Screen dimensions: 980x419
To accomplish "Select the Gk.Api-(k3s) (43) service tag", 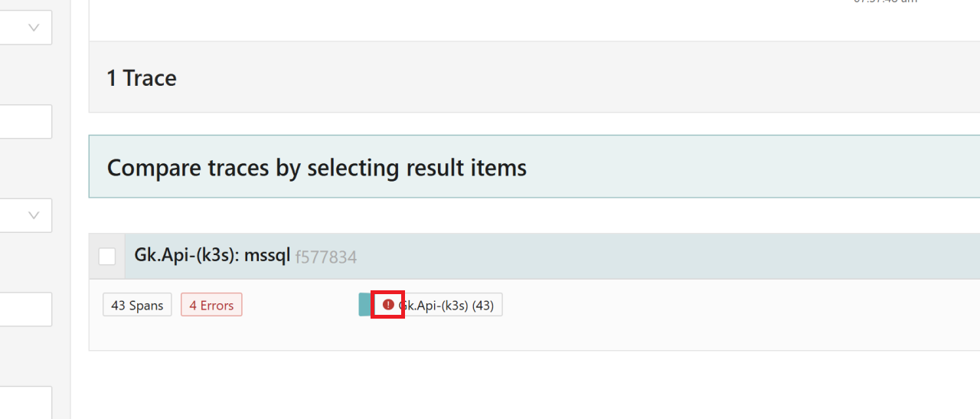I will pos(446,305).
